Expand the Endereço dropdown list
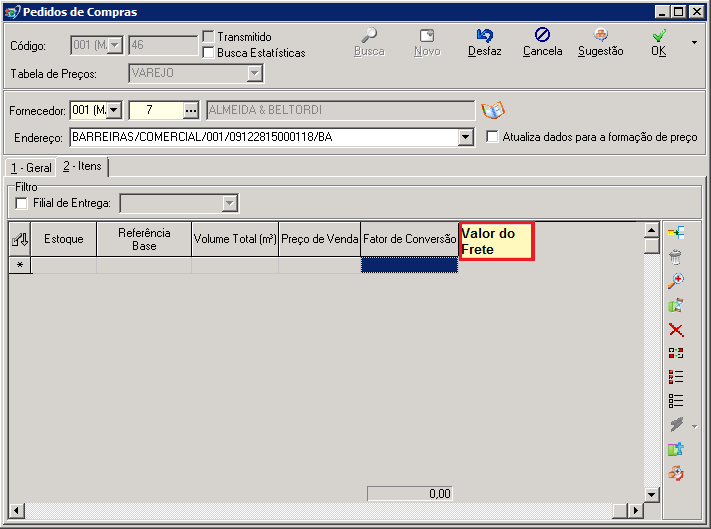 click(x=465, y=137)
